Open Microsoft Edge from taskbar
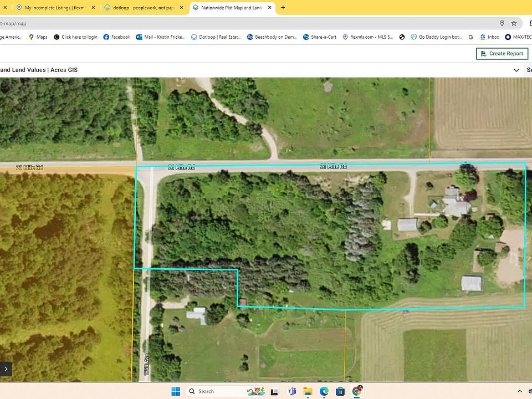The height and width of the screenshot is (399, 532). point(324,391)
